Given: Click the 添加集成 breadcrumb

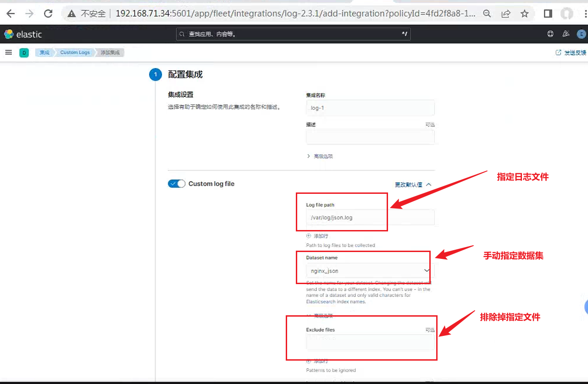Looking at the screenshot, I should coord(110,53).
